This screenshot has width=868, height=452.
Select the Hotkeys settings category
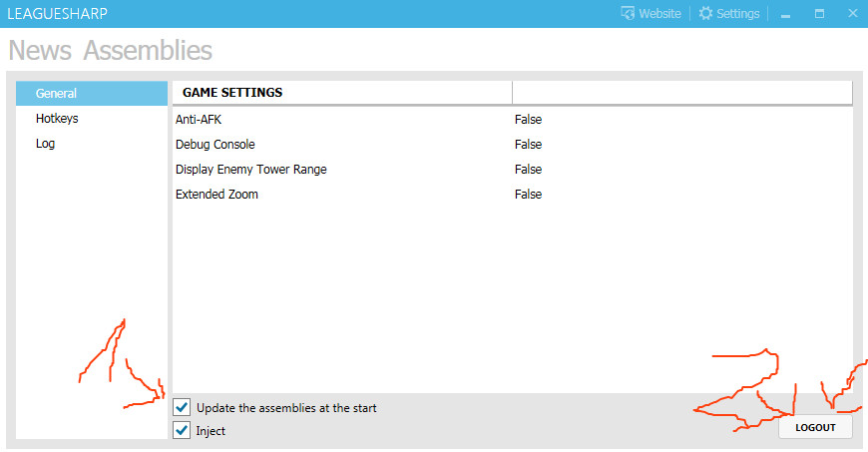(92, 118)
